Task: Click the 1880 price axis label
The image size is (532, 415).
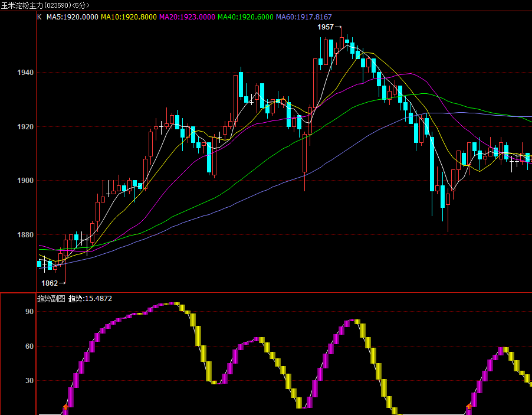Action: 25,235
